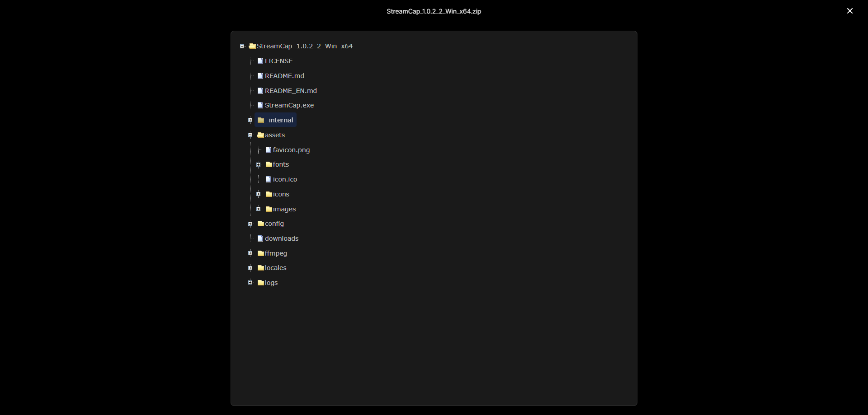This screenshot has width=868, height=415.
Task: Click the StreamCap.exe file icon
Action: coord(260,105)
